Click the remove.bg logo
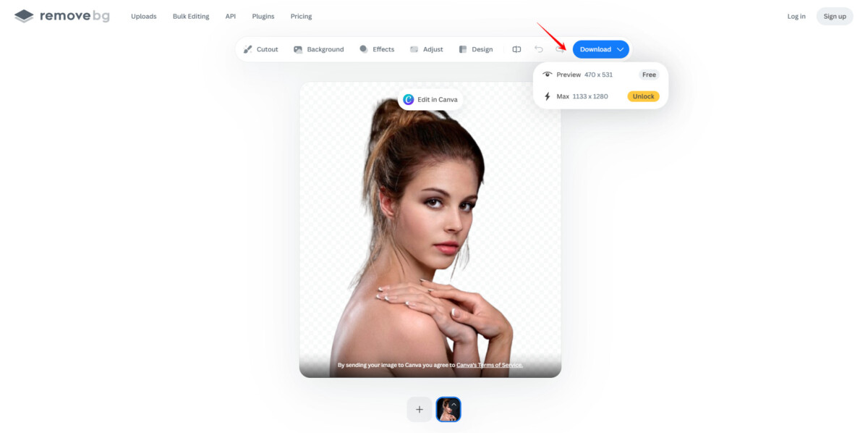The width and height of the screenshot is (868, 433). (x=62, y=16)
